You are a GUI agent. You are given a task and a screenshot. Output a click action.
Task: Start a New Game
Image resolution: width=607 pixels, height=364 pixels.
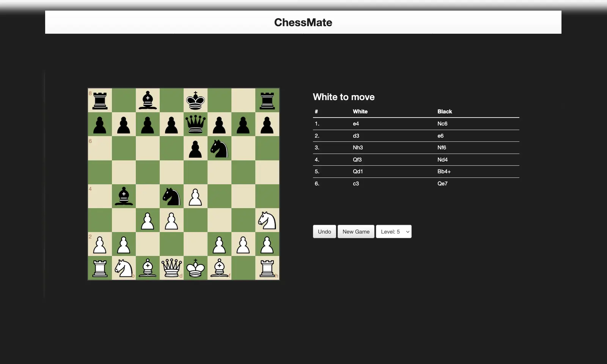click(x=355, y=231)
